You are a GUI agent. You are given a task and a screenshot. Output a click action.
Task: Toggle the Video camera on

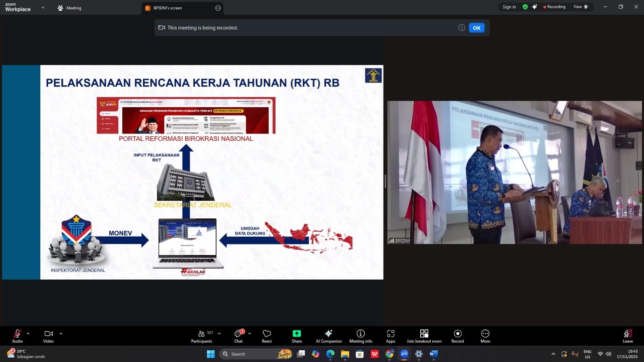coord(48,336)
